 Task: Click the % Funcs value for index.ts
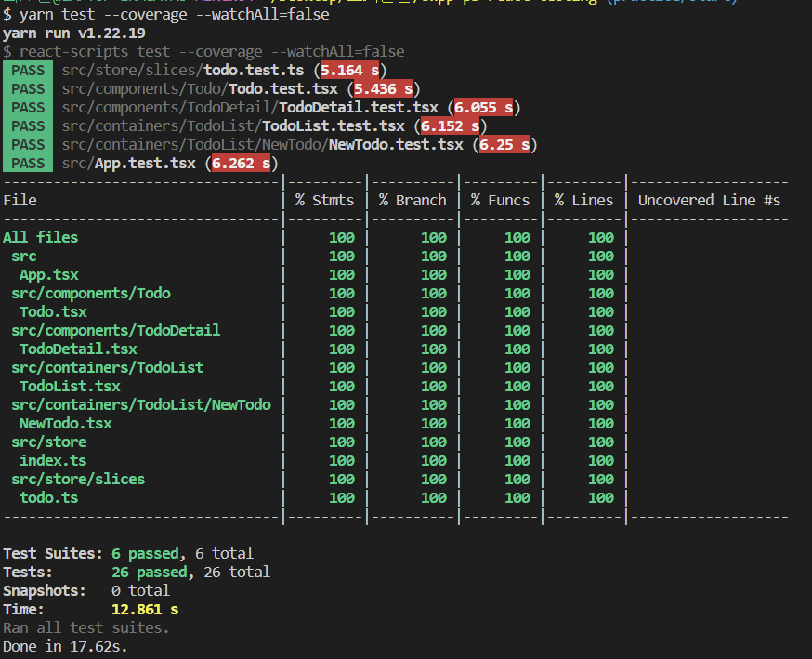coord(517,461)
